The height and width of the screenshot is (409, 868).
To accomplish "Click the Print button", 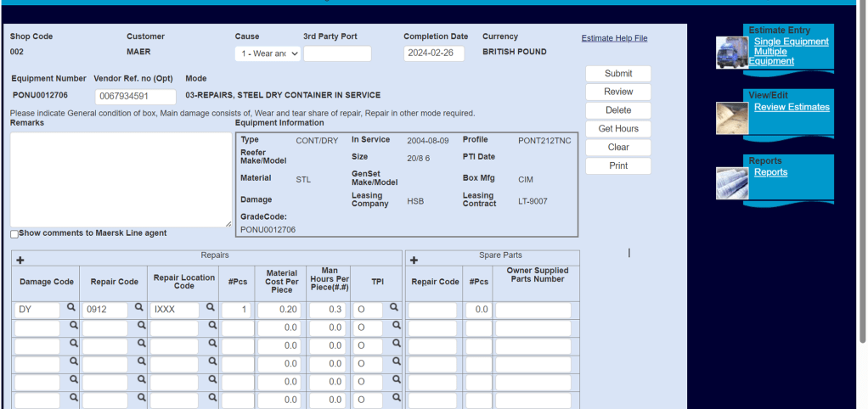I will pyautogui.click(x=618, y=165).
